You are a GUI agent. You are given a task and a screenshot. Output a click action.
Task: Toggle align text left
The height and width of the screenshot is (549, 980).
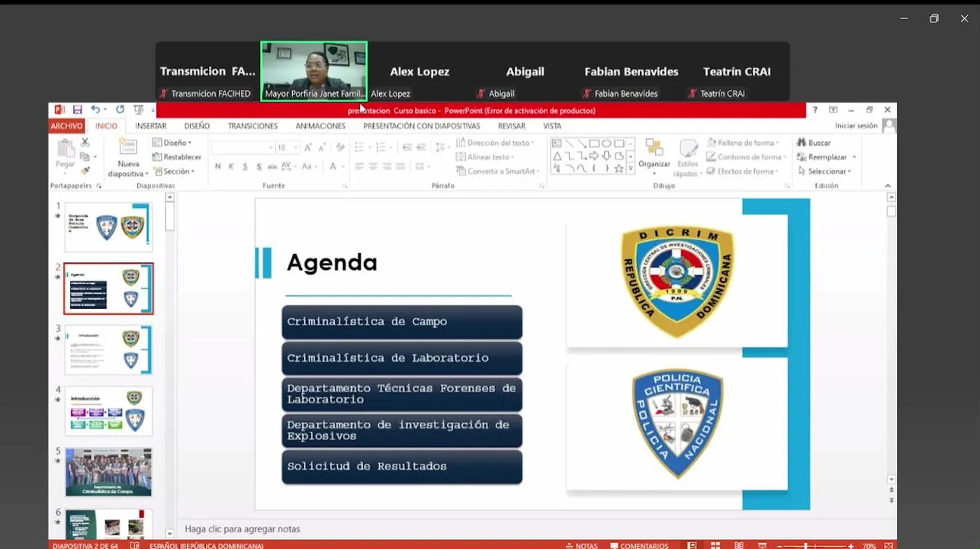[359, 166]
